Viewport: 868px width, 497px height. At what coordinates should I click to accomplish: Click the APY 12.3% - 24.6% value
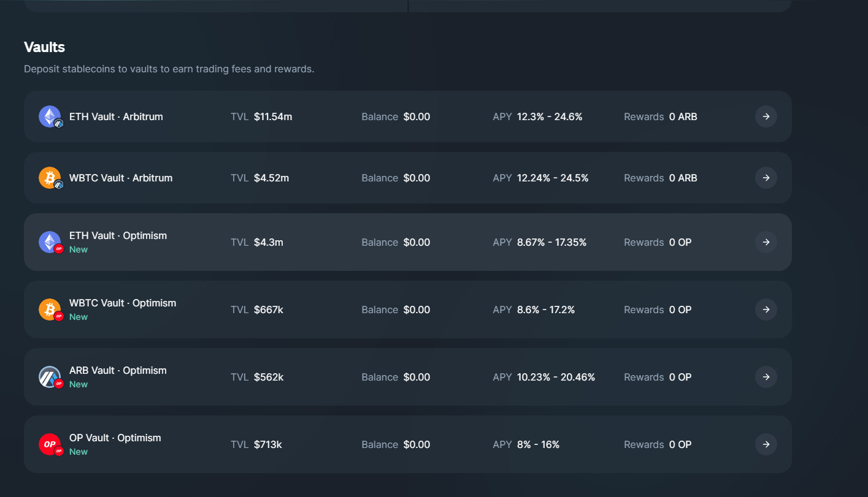pyautogui.click(x=550, y=116)
